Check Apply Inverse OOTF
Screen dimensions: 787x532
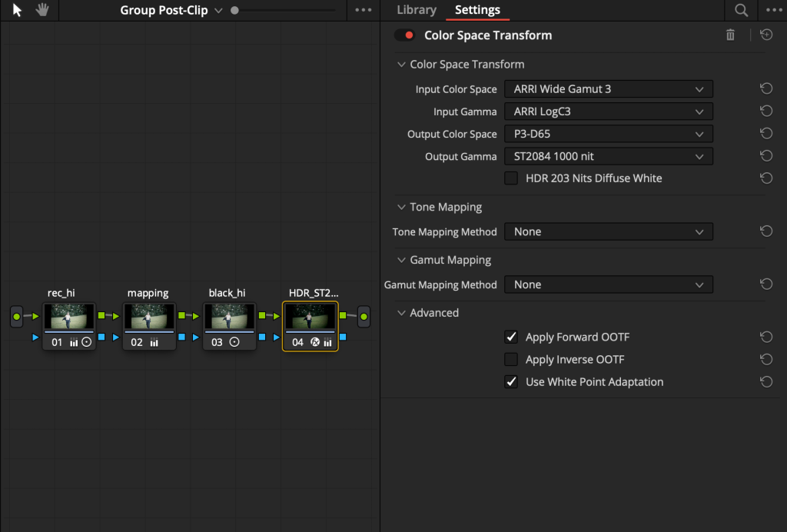(x=511, y=359)
